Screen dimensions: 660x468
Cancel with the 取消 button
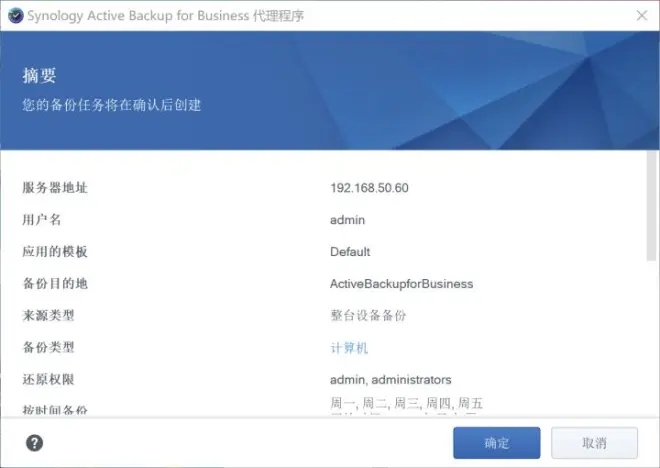click(x=594, y=443)
